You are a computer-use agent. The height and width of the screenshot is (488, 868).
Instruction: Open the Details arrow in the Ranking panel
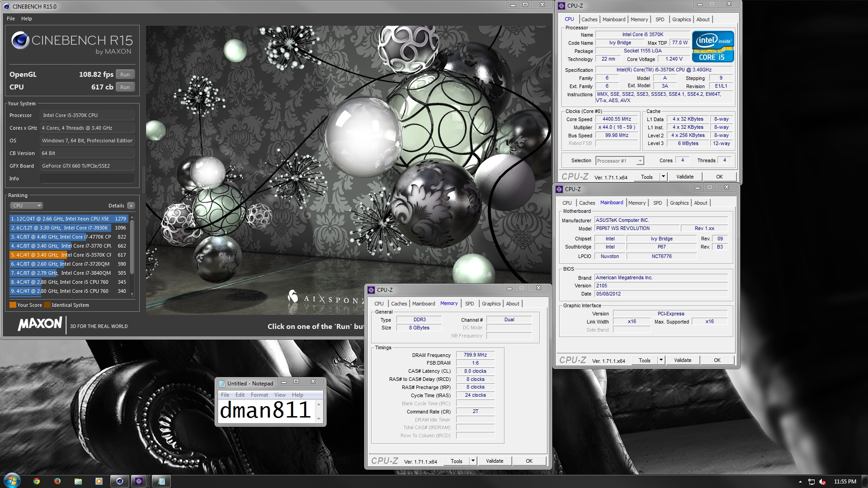coord(131,206)
